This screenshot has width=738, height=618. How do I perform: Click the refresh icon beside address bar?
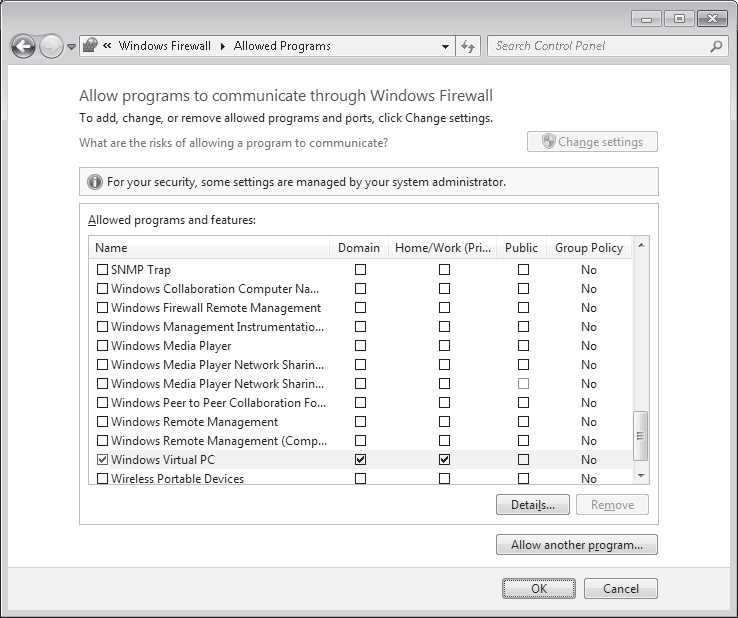pyautogui.click(x=468, y=46)
